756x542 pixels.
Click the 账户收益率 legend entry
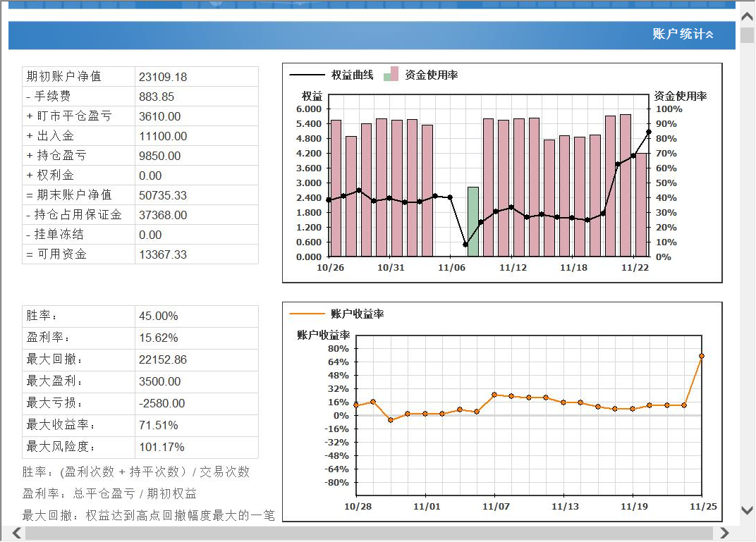point(336,314)
